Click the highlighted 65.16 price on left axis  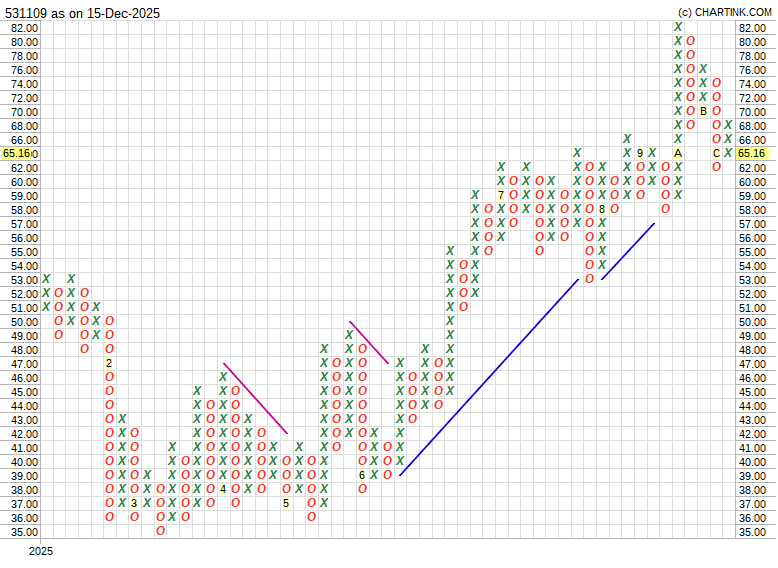19,153
